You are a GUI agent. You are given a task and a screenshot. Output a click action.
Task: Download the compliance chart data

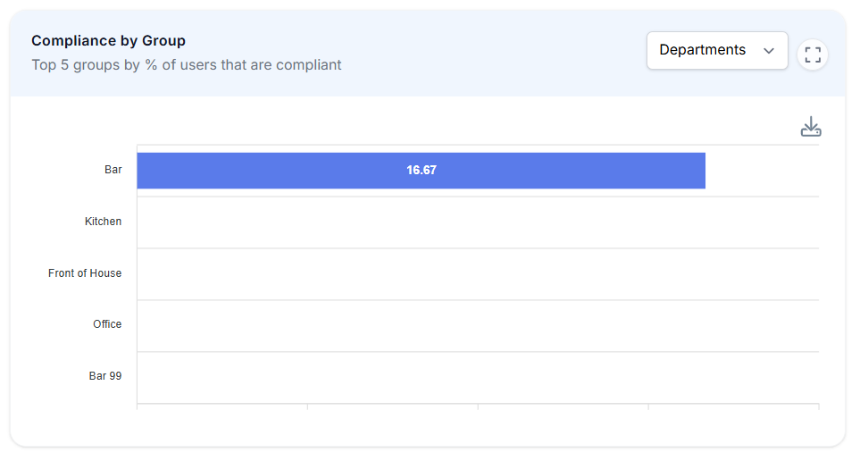click(811, 127)
